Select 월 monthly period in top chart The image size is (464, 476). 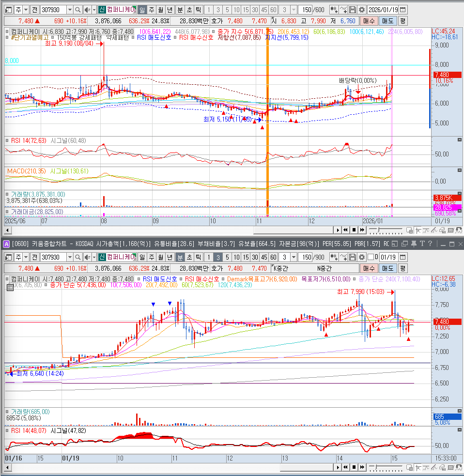[x=161, y=10]
